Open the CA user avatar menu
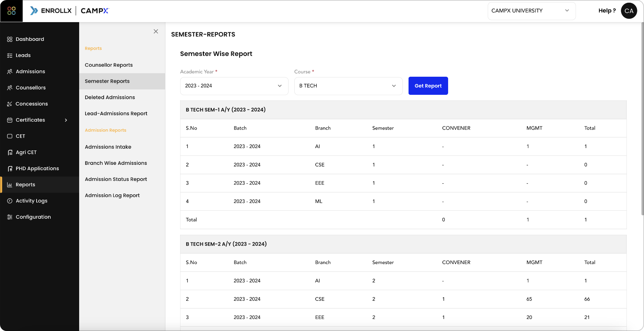The image size is (644, 331). pos(629,11)
